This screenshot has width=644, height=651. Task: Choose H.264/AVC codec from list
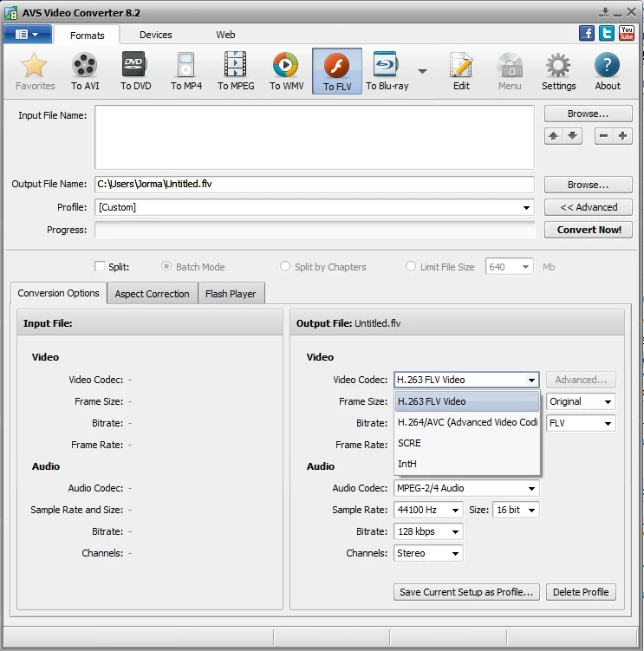pyautogui.click(x=467, y=422)
